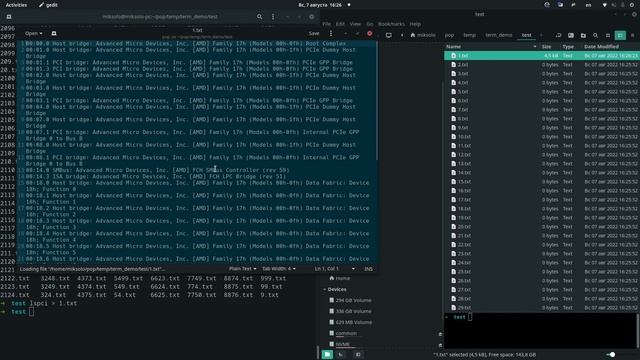The image size is (640, 360).
Task: Open the gedit Open dropdown
Action: (x=33, y=33)
